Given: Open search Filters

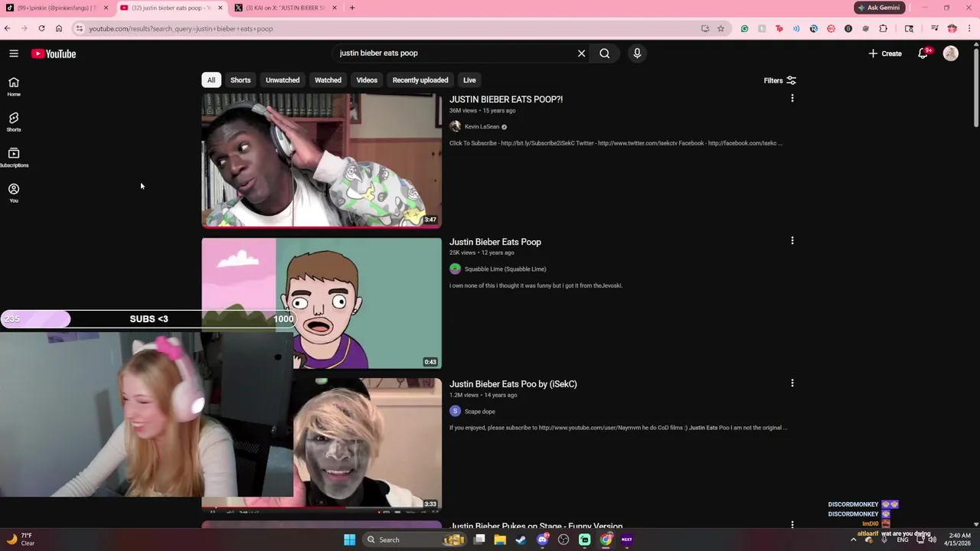Looking at the screenshot, I should point(779,80).
